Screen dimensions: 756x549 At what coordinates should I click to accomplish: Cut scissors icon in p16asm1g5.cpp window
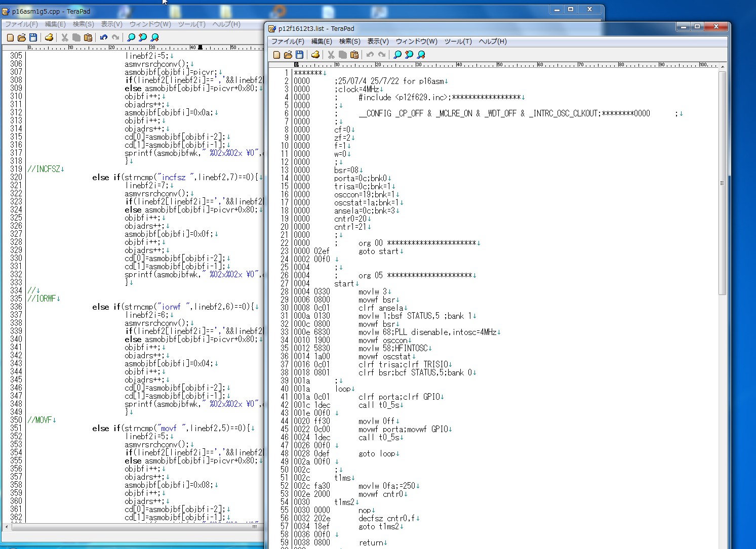(65, 37)
